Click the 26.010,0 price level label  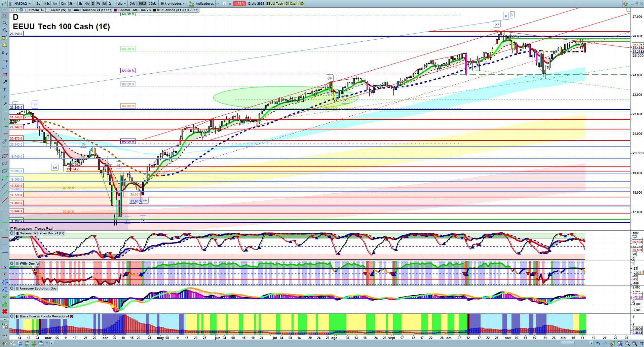coord(16,34)
